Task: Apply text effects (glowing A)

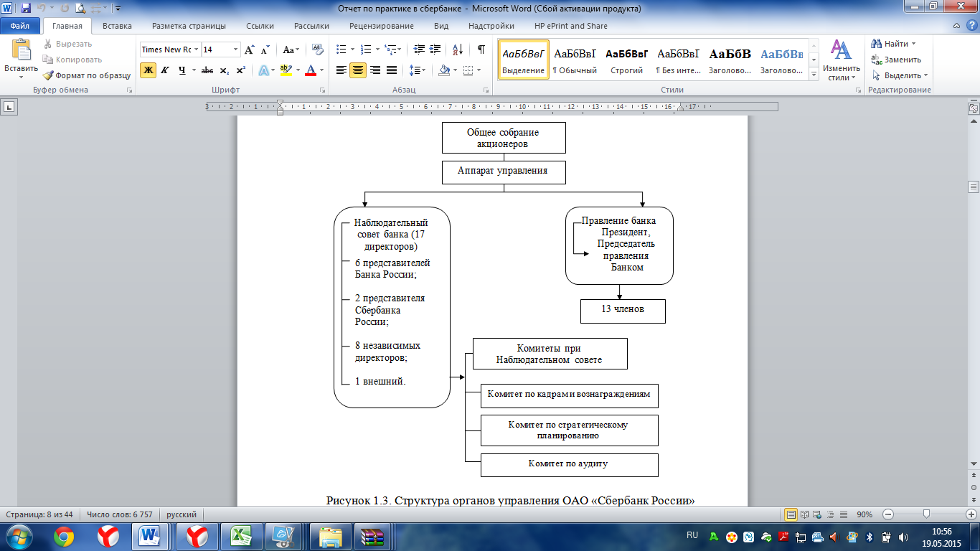Action: pos(263,70)
